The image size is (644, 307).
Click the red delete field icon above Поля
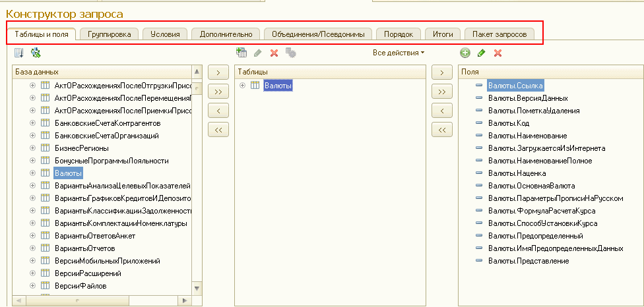[x=498, y=53]
